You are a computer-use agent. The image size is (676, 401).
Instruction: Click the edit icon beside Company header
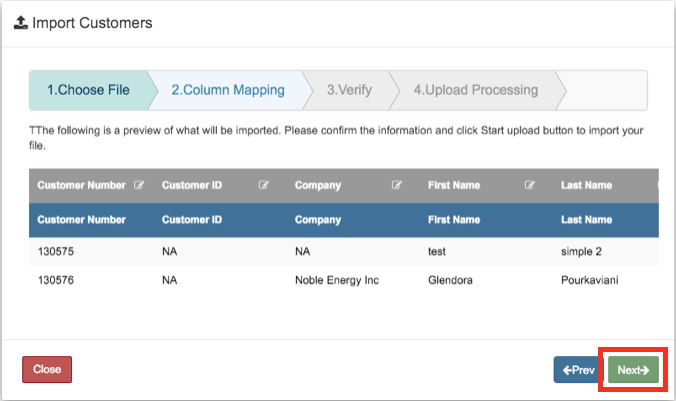click(x=397, y=185)
